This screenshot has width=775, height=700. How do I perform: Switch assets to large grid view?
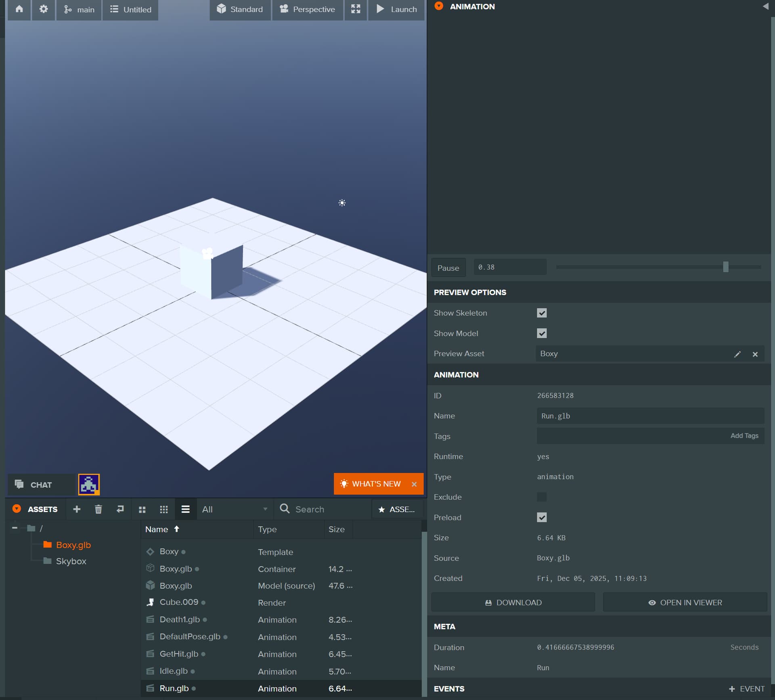tap(142, 510)
